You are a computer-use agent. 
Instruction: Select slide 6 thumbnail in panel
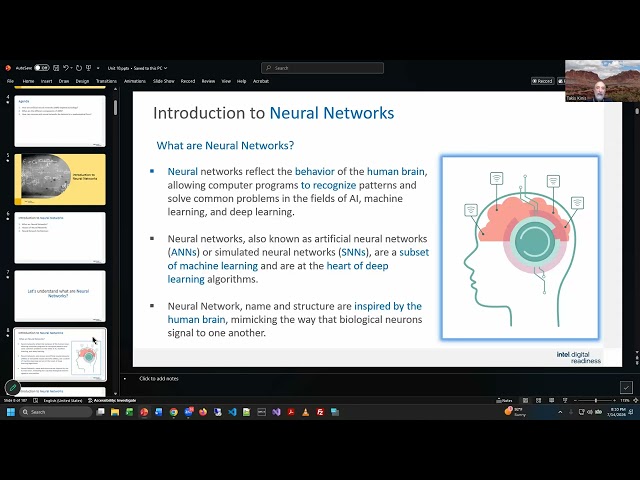pos(60,238)
